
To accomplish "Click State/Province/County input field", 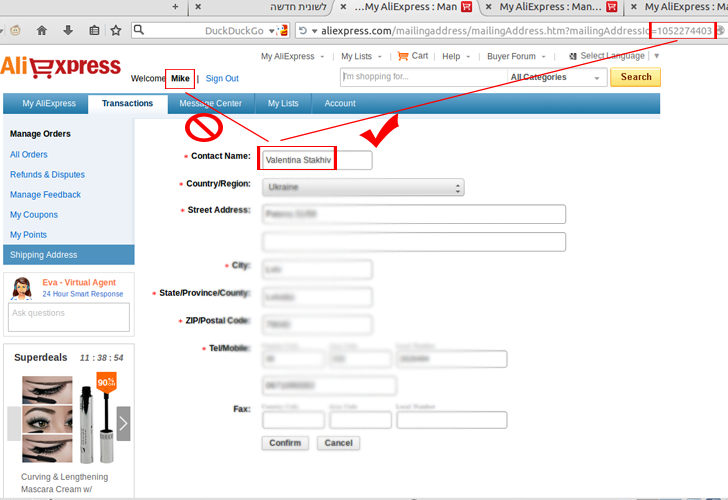I will tap(317, 297).
